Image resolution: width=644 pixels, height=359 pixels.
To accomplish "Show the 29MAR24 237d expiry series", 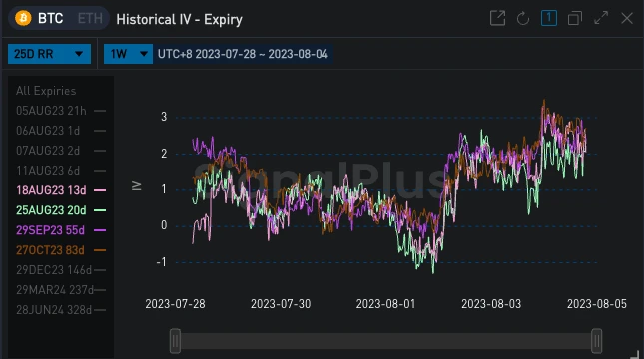I will [x=60, y=290].
